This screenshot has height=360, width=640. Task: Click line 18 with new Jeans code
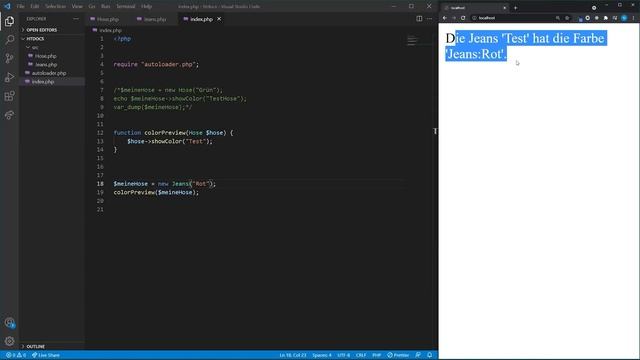164,184
